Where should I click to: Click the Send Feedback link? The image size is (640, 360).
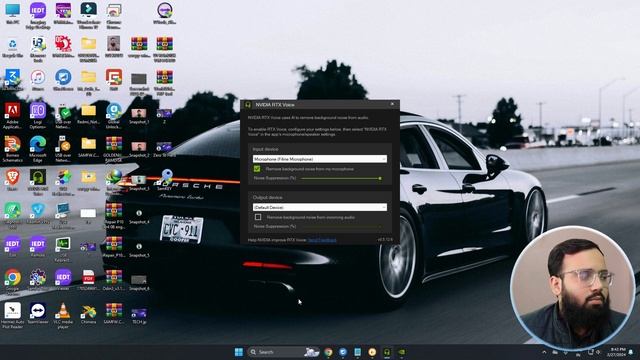322,240
